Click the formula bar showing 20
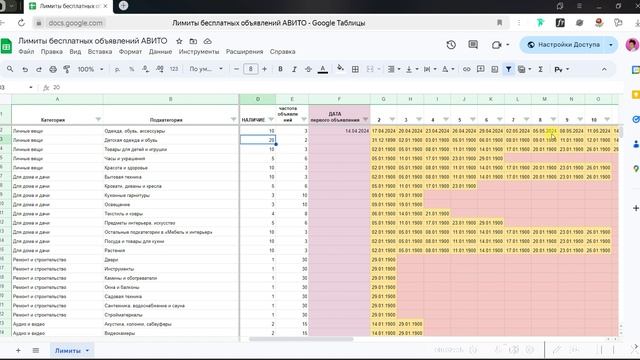 coord(335,87)
